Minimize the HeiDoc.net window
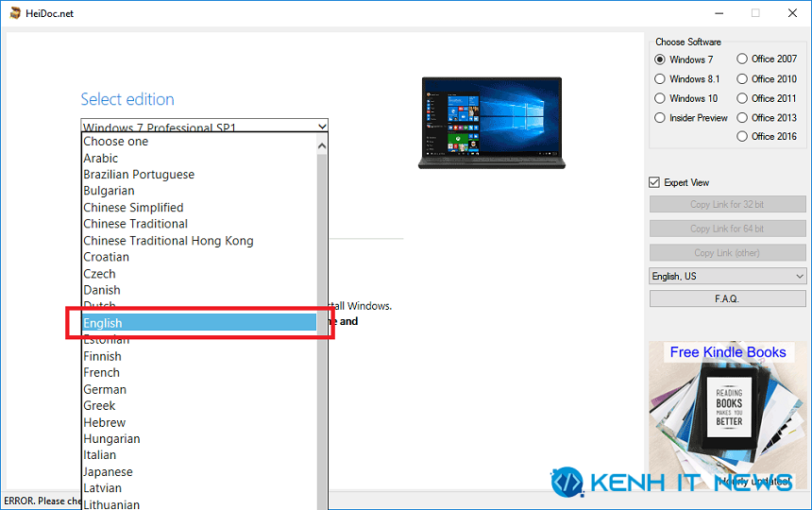Image resolution: width=812 pixels, height=510 pixels. [719, 13]
